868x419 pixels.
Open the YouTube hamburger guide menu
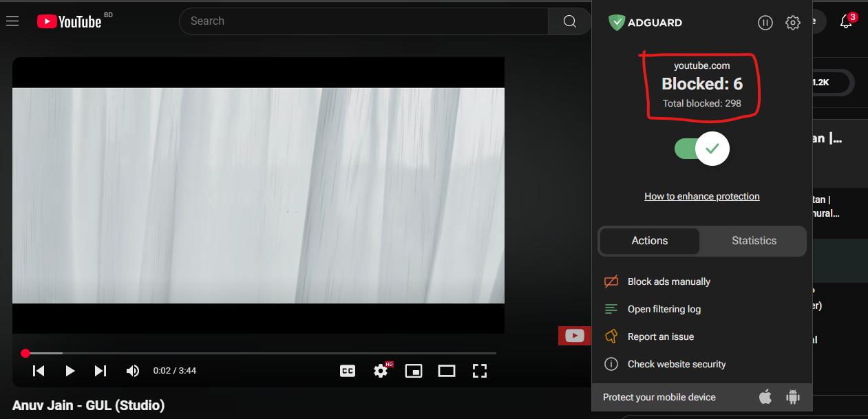tap(12, 21)
